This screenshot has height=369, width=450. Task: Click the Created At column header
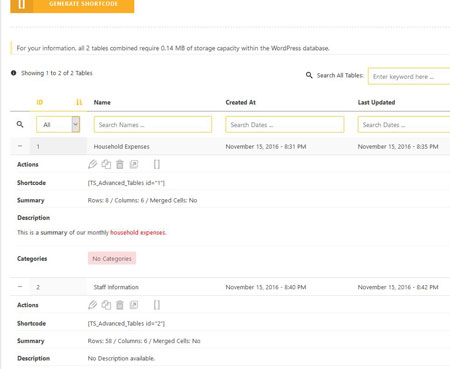[240, 102]
